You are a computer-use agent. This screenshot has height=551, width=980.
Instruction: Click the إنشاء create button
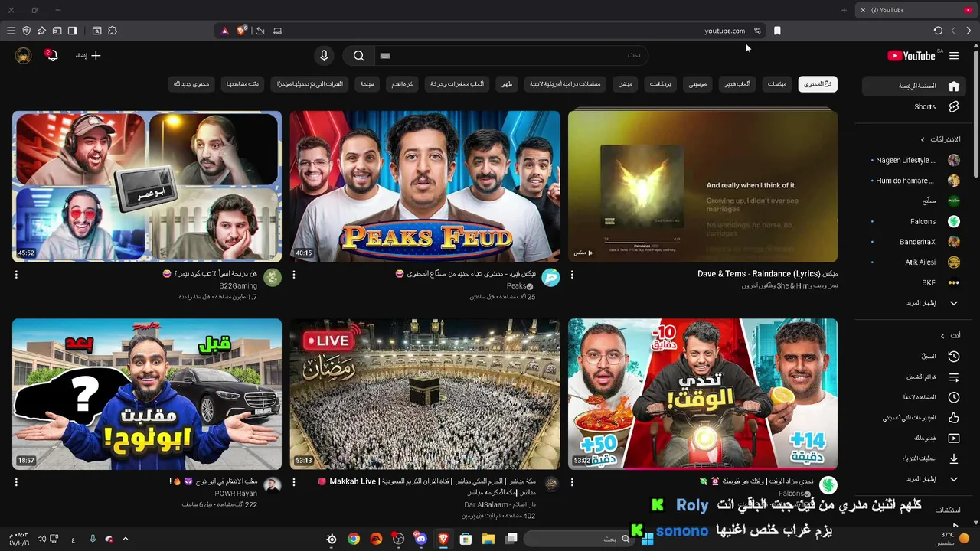(87, 55)
